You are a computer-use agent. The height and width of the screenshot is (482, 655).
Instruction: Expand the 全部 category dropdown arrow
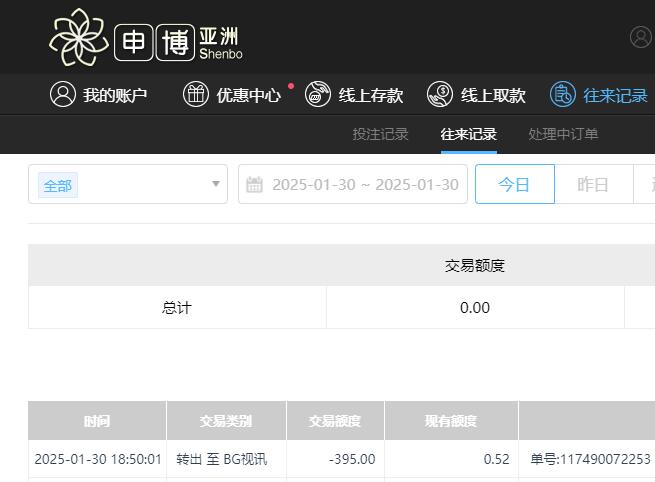[216, 184]
